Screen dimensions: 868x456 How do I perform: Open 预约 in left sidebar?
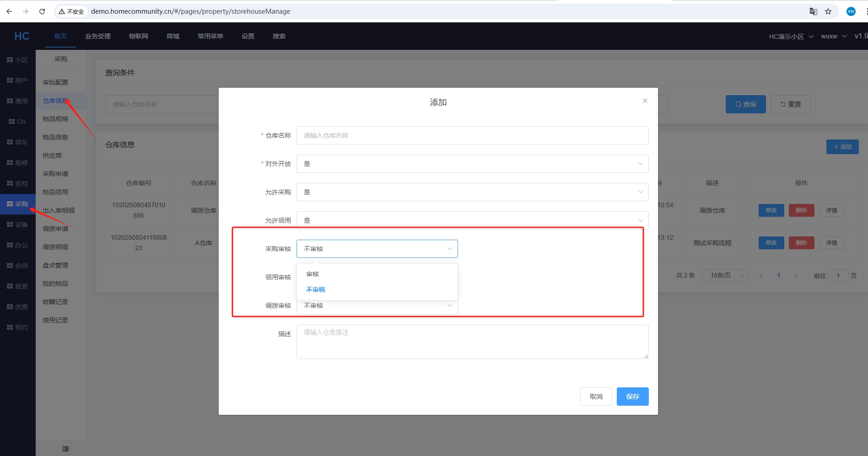[17, 327]
